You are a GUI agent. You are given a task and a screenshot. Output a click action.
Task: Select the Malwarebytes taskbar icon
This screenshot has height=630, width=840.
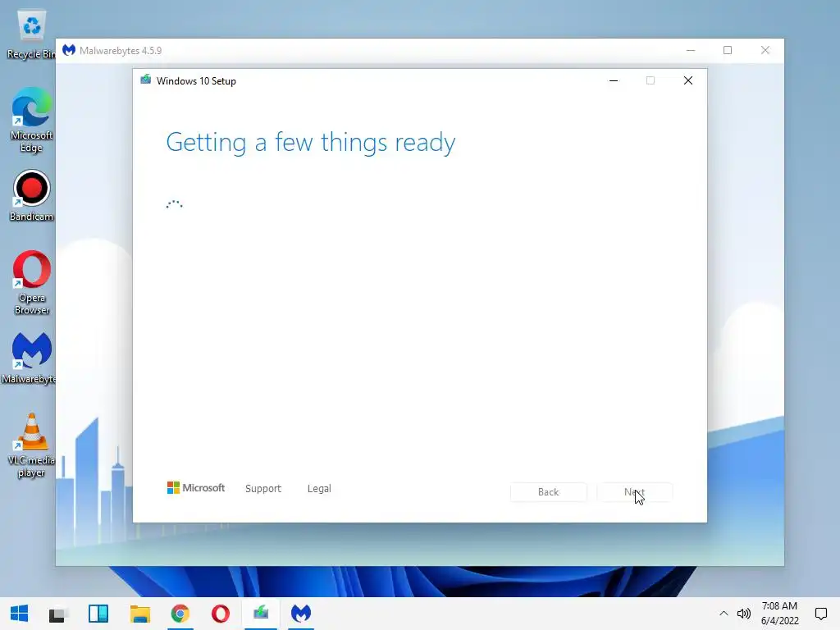(x=301, y=614)
